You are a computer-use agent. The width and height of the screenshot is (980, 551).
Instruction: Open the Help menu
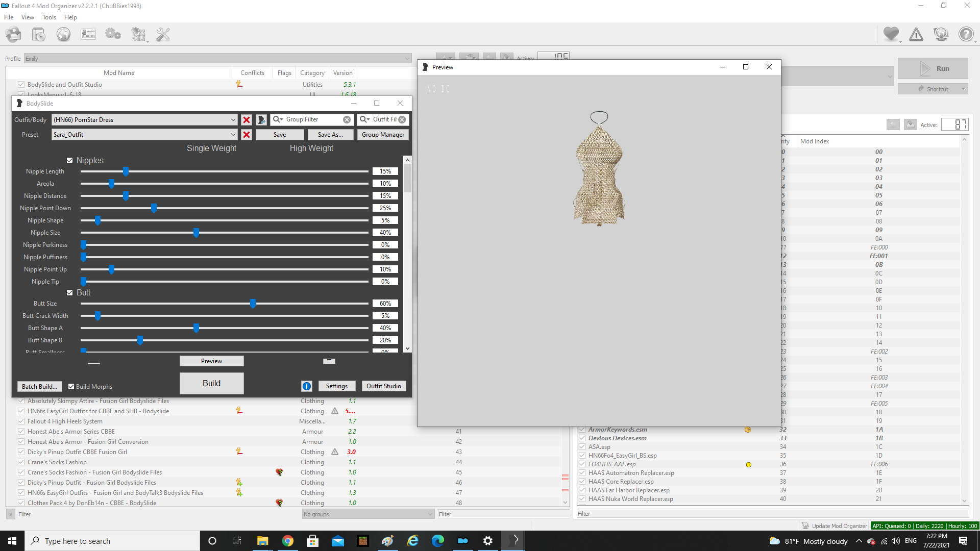pyautogui.click(x=70, y=17)
